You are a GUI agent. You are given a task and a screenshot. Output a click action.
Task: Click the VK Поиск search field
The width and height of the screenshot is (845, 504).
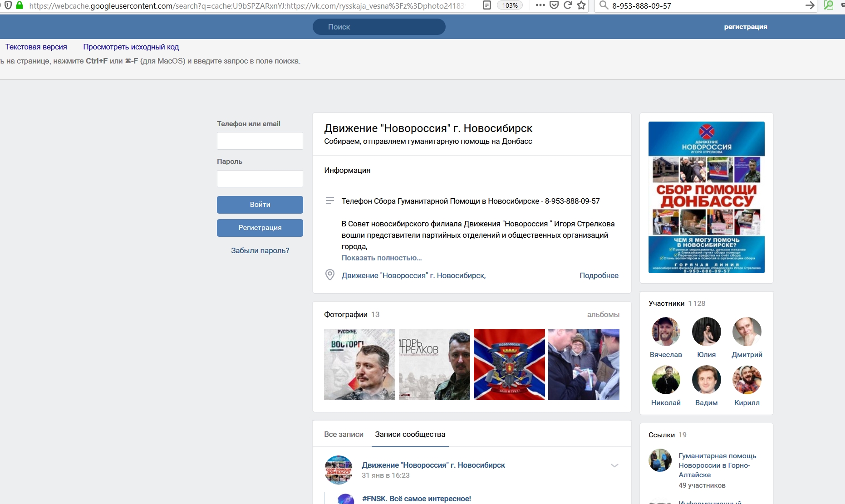[x=379, y=27]
